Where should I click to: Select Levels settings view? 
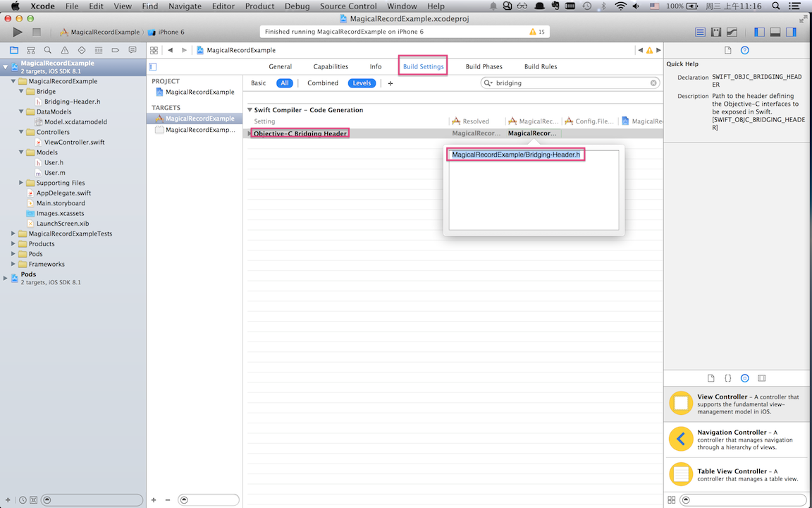(x=362, y=83)
